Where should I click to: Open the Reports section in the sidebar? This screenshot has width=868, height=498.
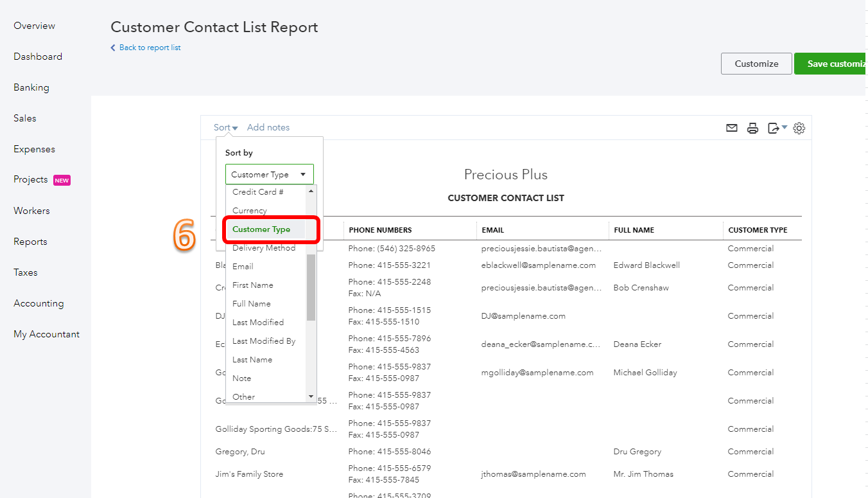pos(30,241)
